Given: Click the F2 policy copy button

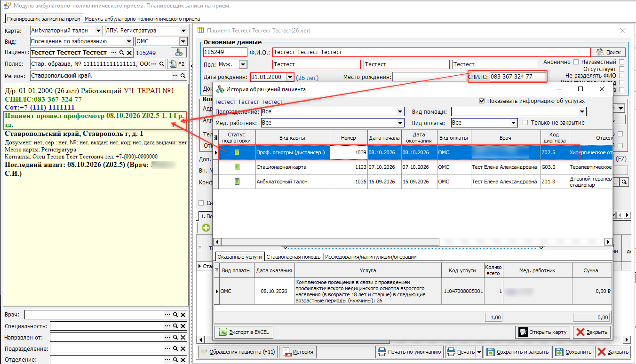Looking at the screenshot, I should (x=177, y=64).
